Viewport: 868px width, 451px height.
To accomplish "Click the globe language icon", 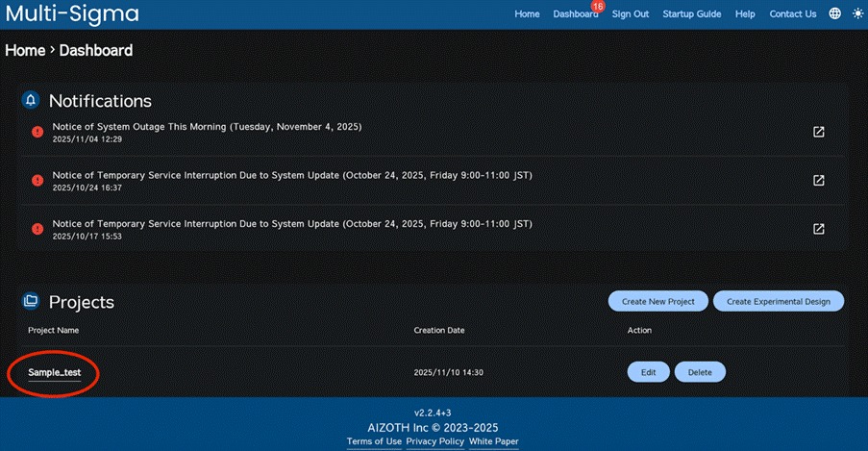I will [x=834, y=14].
